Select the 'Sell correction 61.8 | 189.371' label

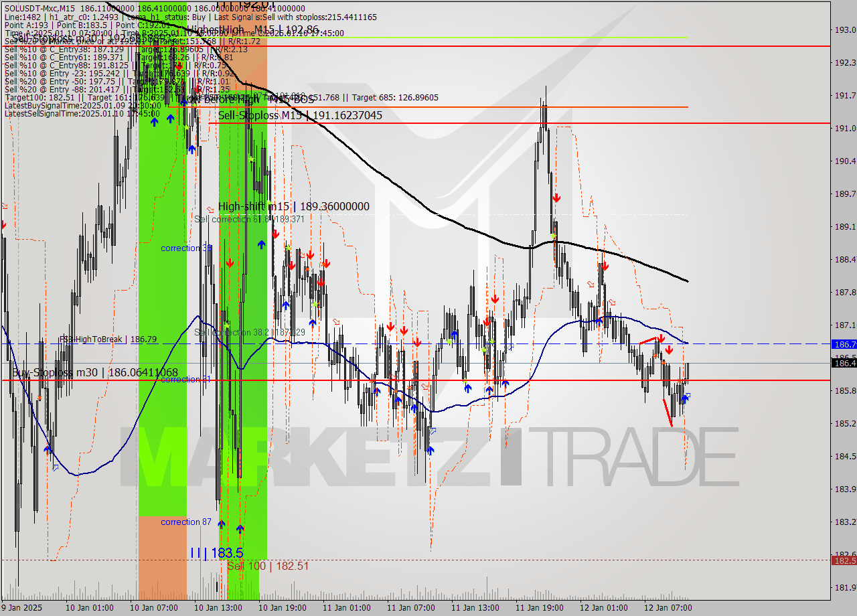tap(249, 219)
